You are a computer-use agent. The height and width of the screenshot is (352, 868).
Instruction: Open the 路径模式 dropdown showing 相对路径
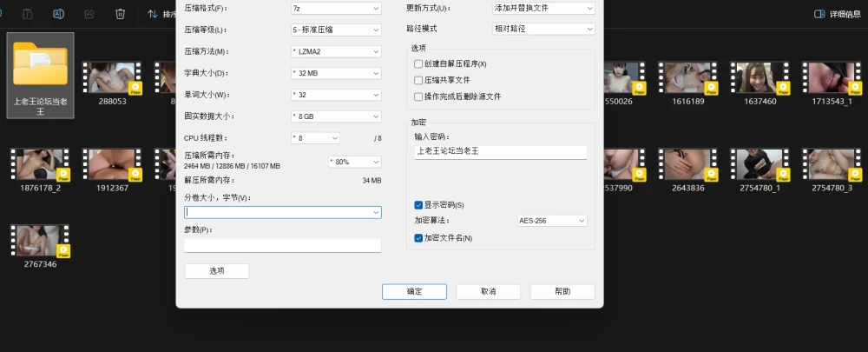(x=543, y=29)
